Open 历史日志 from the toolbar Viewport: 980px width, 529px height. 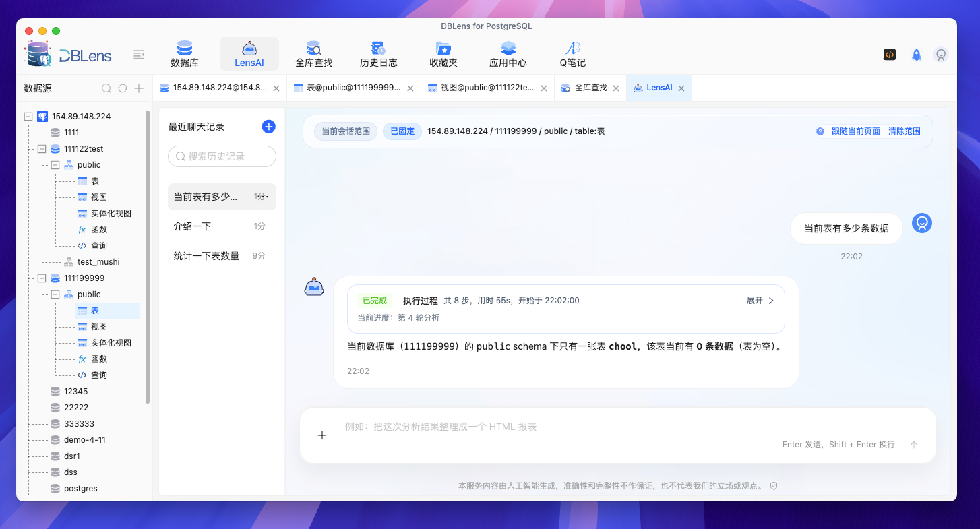pyautogui.click(x=379, y=54)
